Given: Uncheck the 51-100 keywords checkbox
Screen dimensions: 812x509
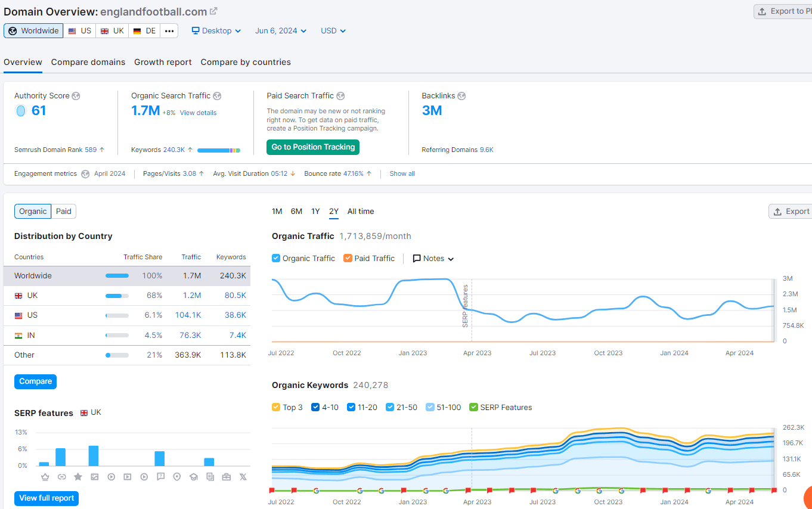Looking at the screenshot, I should click(x=430, y=408).
